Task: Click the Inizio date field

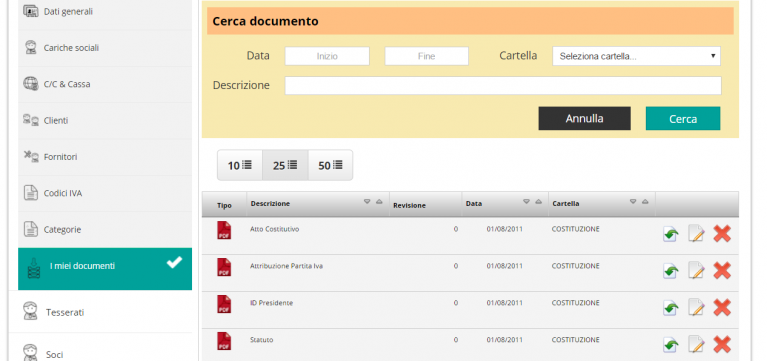Action: (x=327, y=56)
